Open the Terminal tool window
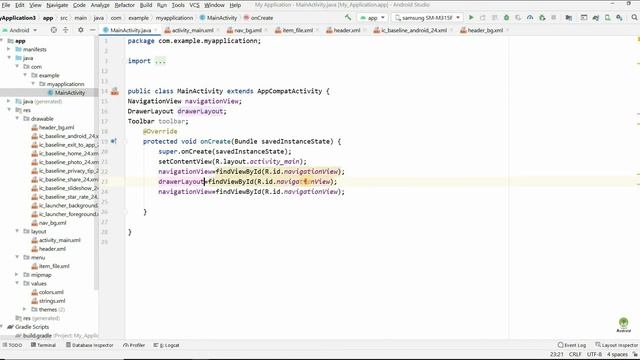Image resolution: width=640 pixels, height=360 pixels. (43, 345)
